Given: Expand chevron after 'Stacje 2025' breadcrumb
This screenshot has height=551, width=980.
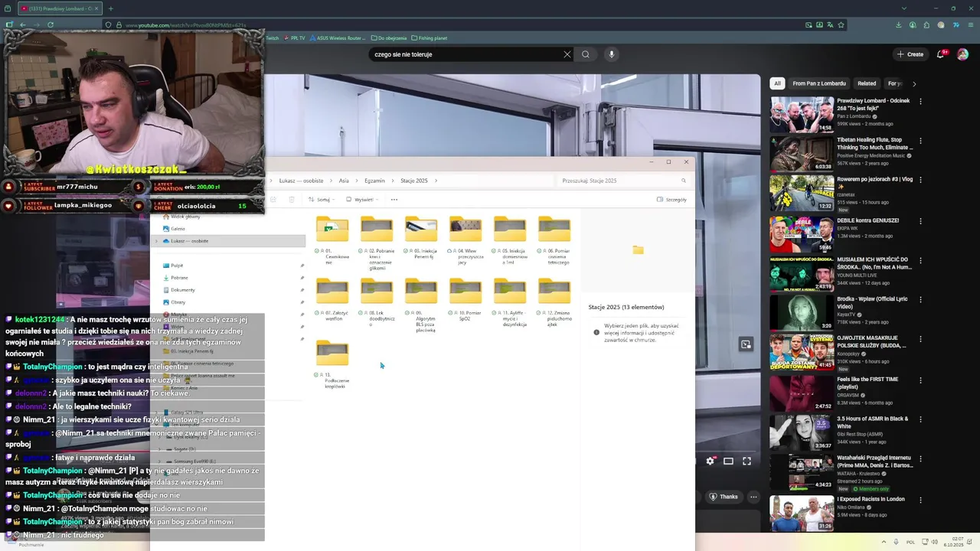Looking at the screenshot, I should tap(436, 181).
